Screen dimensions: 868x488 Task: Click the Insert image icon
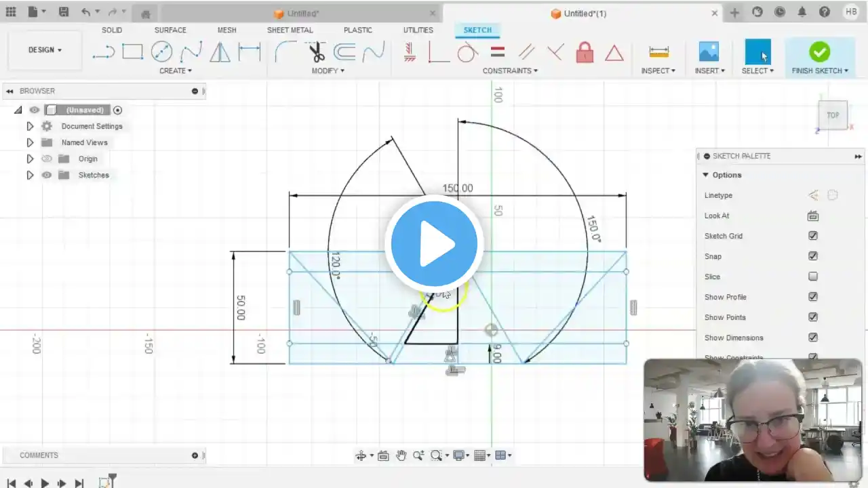tap(709, 52)
